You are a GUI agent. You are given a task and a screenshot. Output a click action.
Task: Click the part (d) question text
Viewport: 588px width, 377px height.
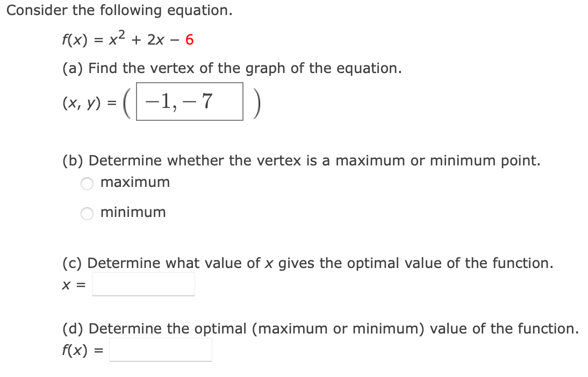[320, 328]
